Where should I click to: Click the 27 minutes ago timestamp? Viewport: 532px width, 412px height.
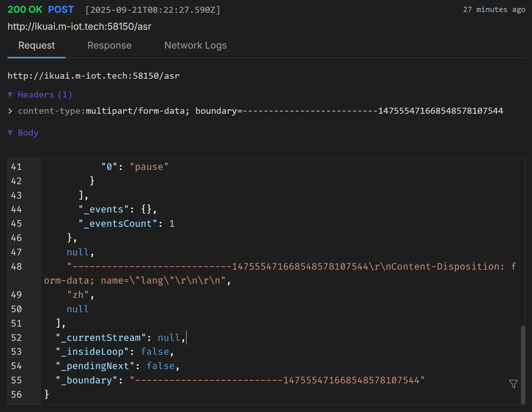coord(494,10)
